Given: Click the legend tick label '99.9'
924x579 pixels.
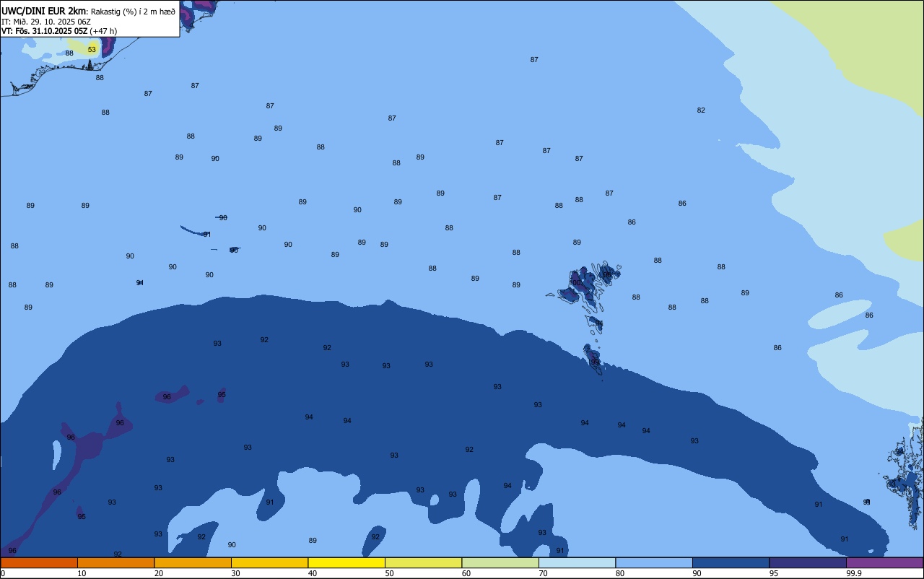Looking at the screenshot, I should click(x=854, y=573).
